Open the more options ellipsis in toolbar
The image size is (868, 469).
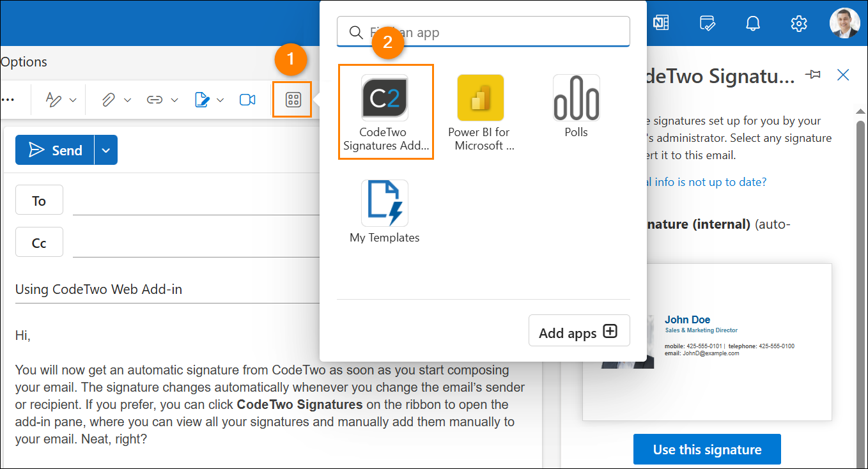[8, 100]
